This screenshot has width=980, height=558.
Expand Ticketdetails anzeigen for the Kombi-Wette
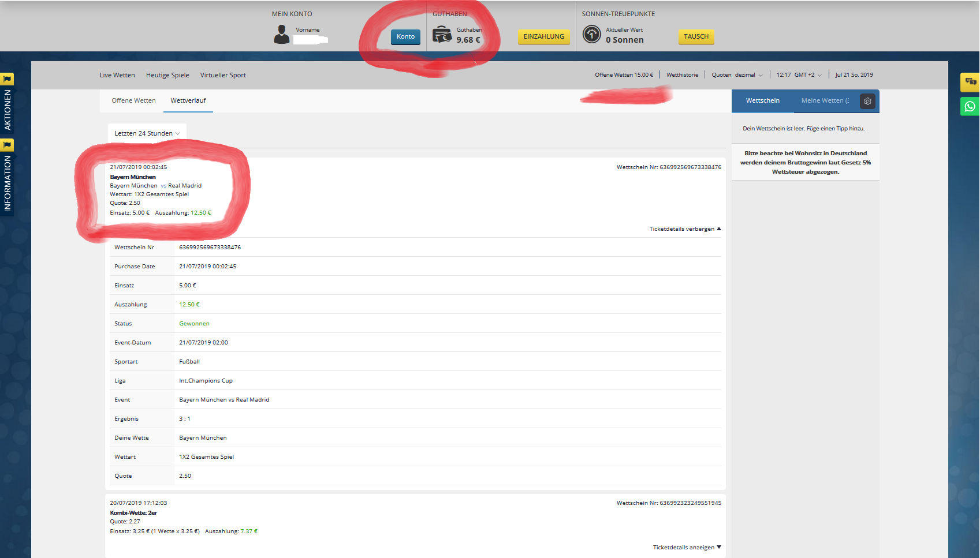coord(687,548)
